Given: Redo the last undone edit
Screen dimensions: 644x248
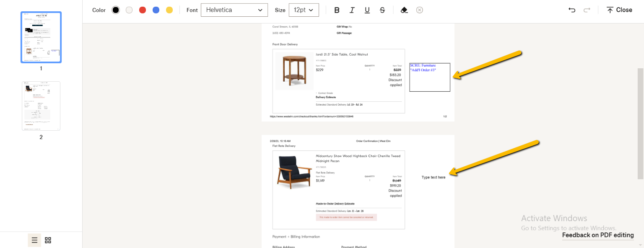Looking at the screenshot, I should tap(587, 10).
